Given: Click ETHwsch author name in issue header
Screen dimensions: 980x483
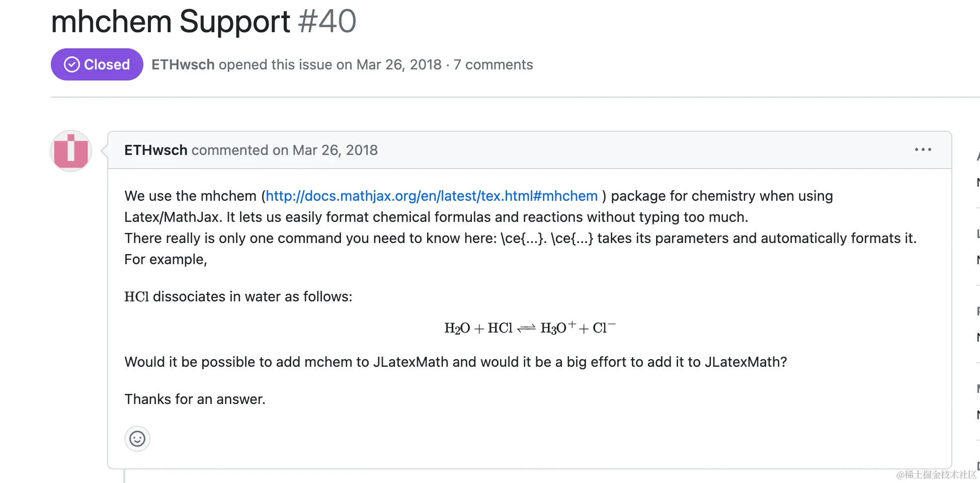Looking at the screenshot, I should [x=183, y=64].
